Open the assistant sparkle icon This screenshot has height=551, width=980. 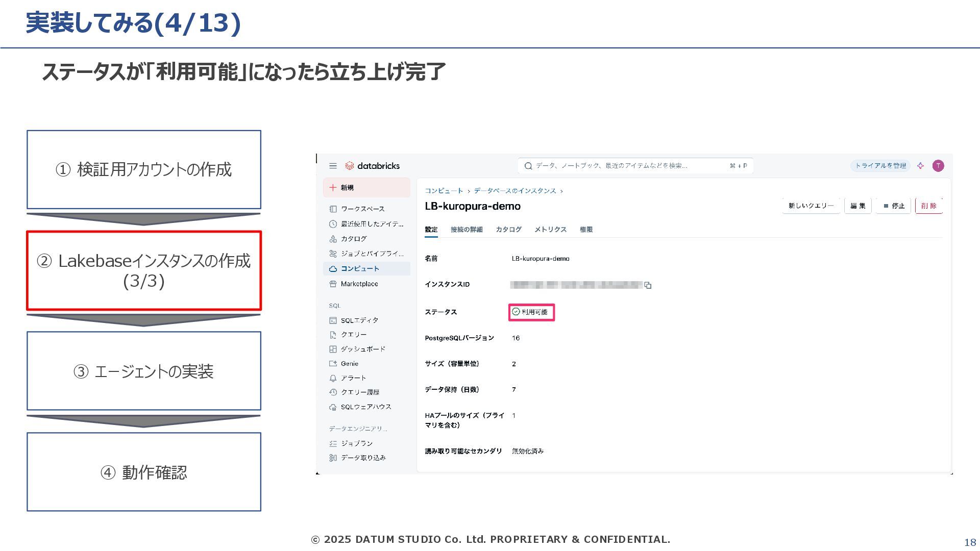[x=920, y=166]
